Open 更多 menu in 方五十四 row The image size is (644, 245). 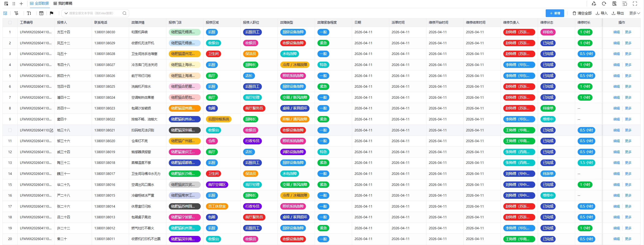(x=628, y=32)
